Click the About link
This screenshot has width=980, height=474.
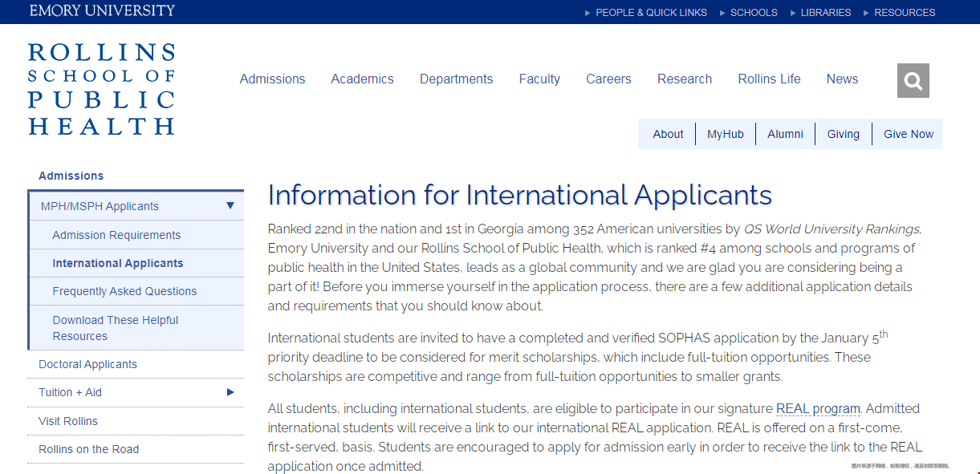click(x=668, y=134)
